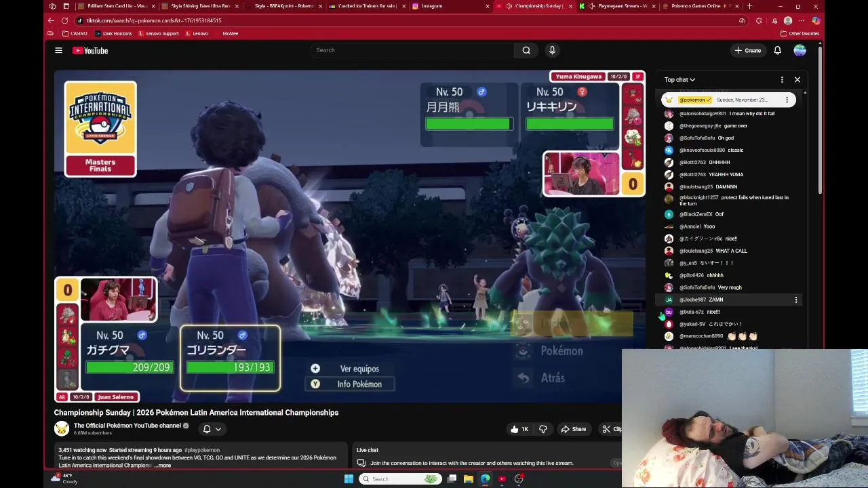Click the video player to pause

pyautogui.click(x=349, y=237)
